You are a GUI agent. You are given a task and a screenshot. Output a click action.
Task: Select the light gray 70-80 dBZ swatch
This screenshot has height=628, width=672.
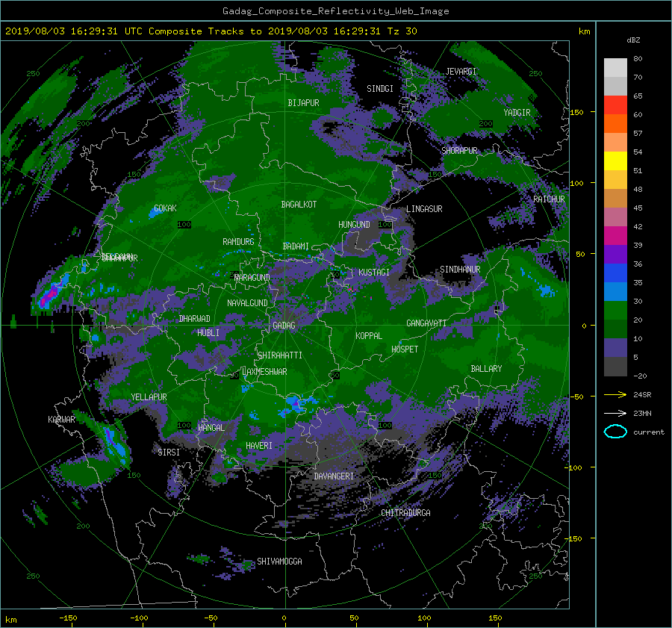pos(615,68)
